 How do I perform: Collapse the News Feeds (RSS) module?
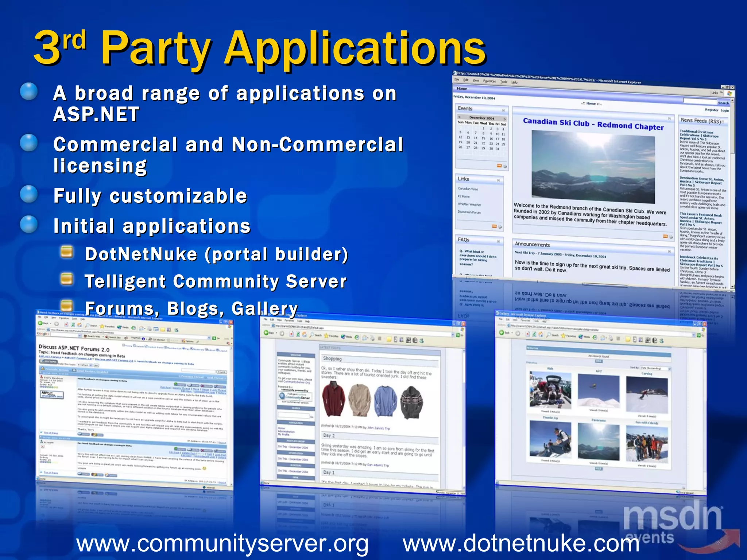pos(723,122)
